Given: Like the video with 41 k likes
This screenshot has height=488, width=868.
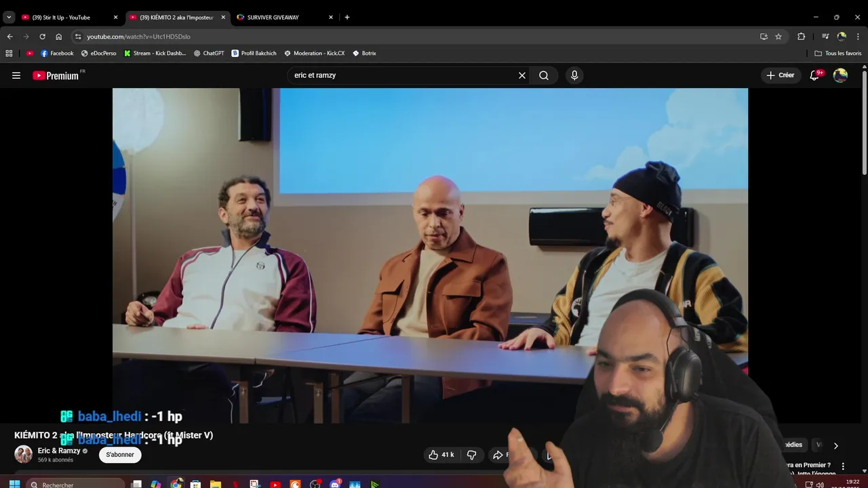Looking at the screenshot, I should click(441, 455).
